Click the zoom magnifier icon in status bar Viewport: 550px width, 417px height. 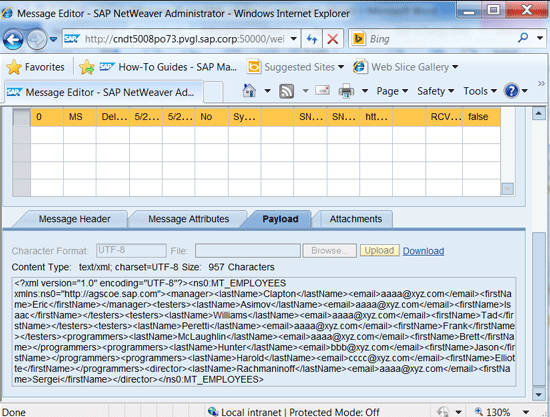tap(478, 411)
